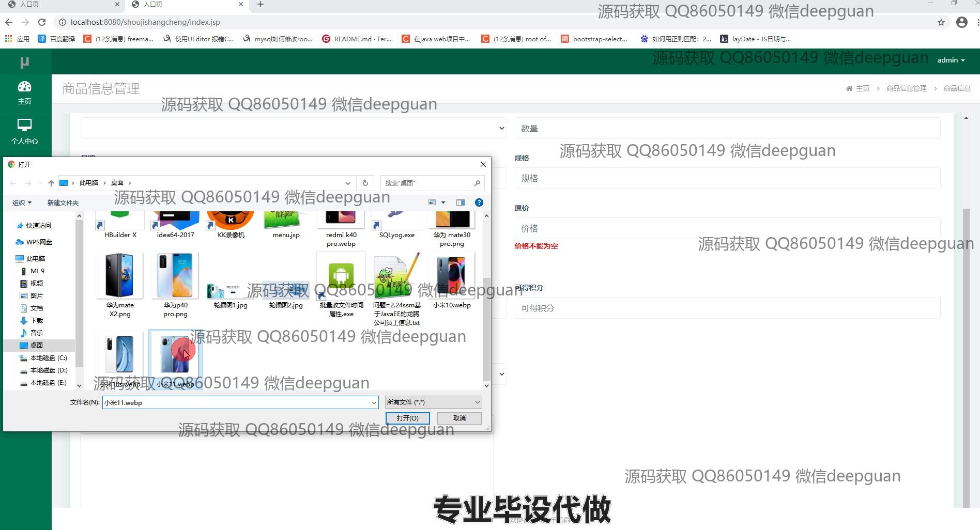The image size is (980, 530).
Task: Click the 取消 button
Action: coord(459,418)
